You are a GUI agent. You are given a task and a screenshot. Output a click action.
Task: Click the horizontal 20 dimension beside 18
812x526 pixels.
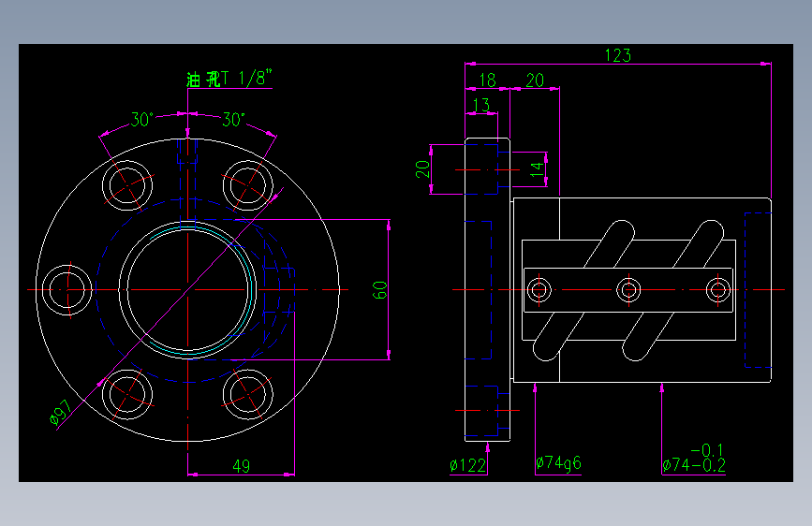[535, 80]
